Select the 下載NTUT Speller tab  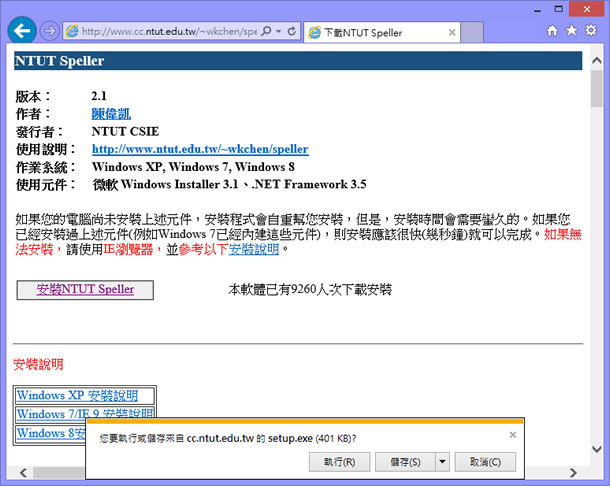382,32
